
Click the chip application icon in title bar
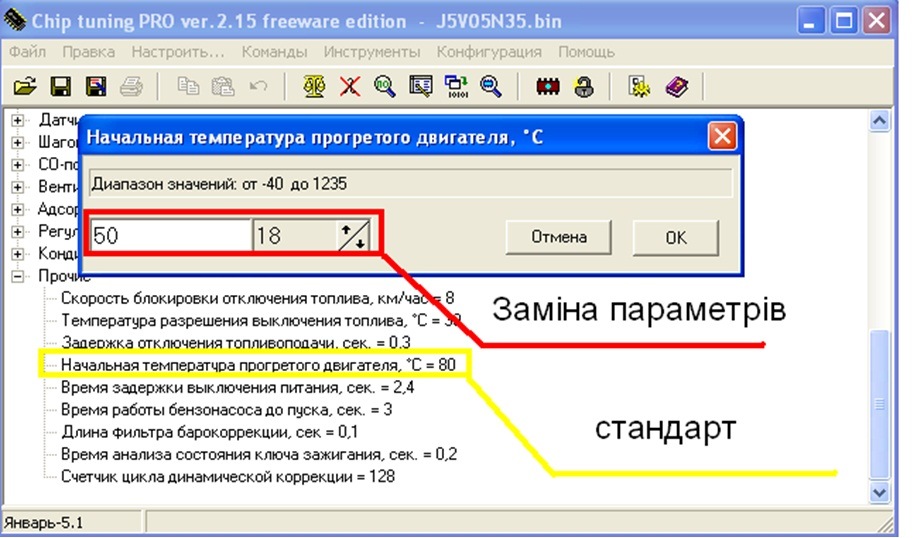pyautogui.click(x=15, y=21)
